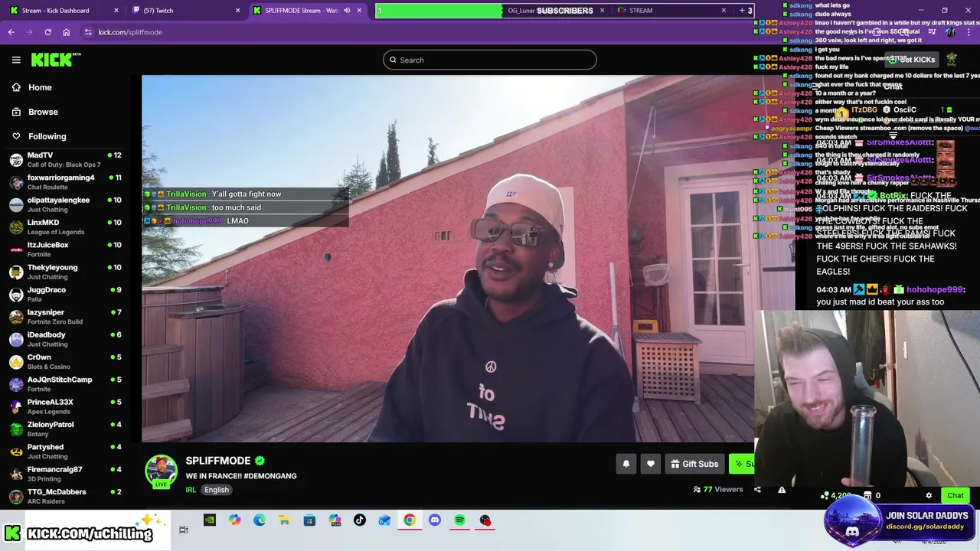Mute the SPLIFFMODE tab via speaker icon
Viewport: 980px width, 551px height.
coord(347,10)
